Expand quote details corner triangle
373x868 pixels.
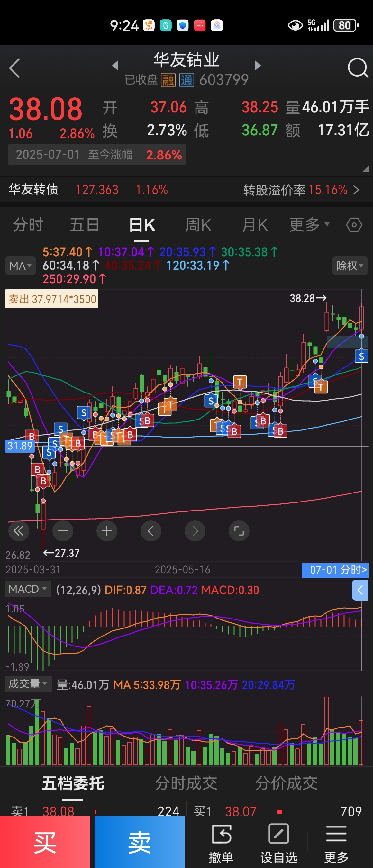[365, 169]
